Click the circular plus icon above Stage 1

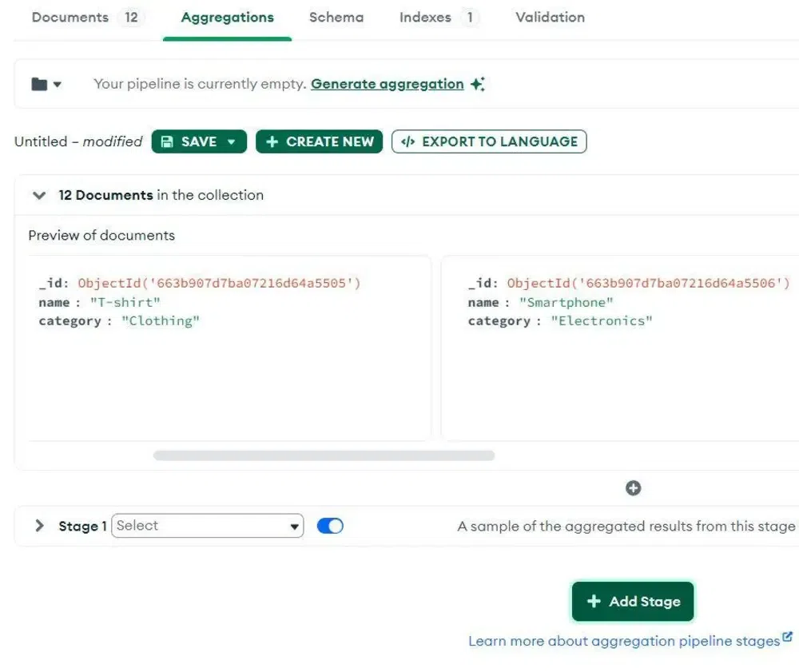click(x=633, y=487)
